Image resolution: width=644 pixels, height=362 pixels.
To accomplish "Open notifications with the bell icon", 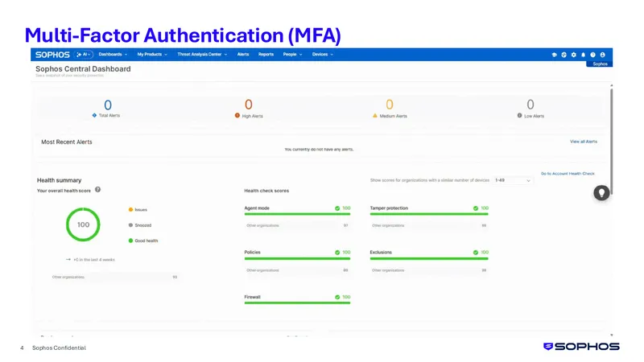I will tap(583, 55).
